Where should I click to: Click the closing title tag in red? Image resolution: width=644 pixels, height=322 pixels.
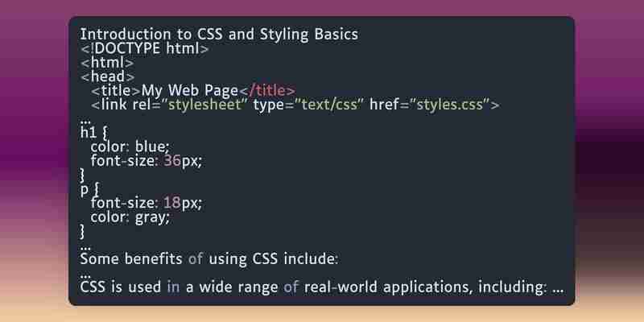(267, 90)
